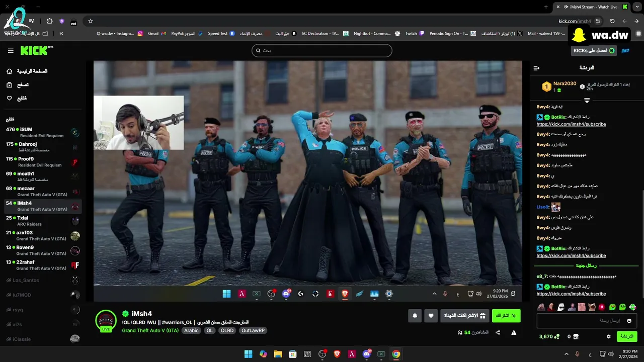Insert the sunglasses ghost emote from quick bar

(x=561, y=307)
